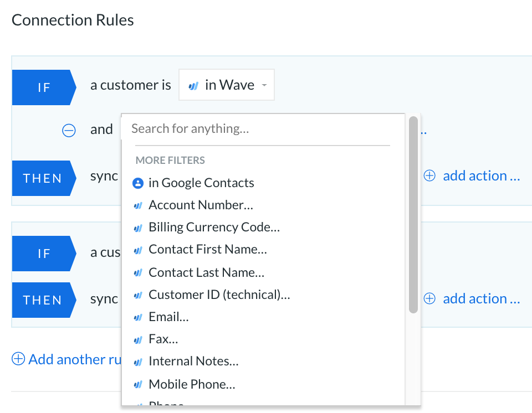532x413 pixels.
Task: Click the 'MORE FILTERS' section header
Action: point(170,160)
